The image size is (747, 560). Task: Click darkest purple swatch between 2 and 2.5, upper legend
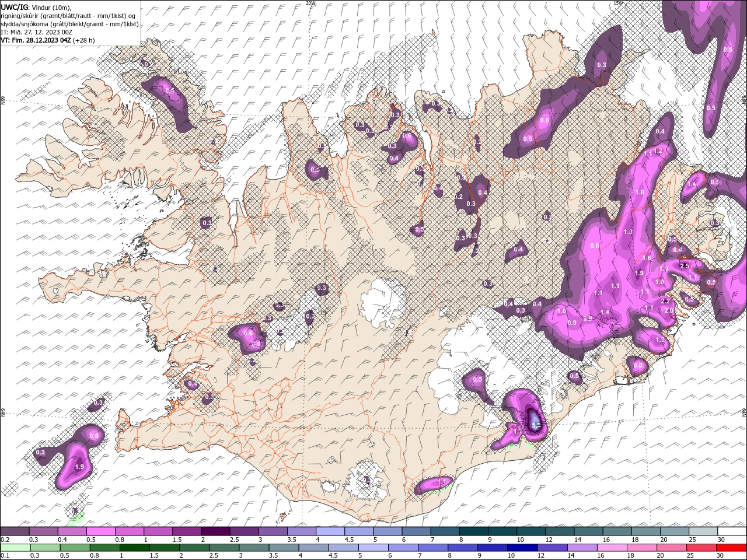tap(215, 530)
